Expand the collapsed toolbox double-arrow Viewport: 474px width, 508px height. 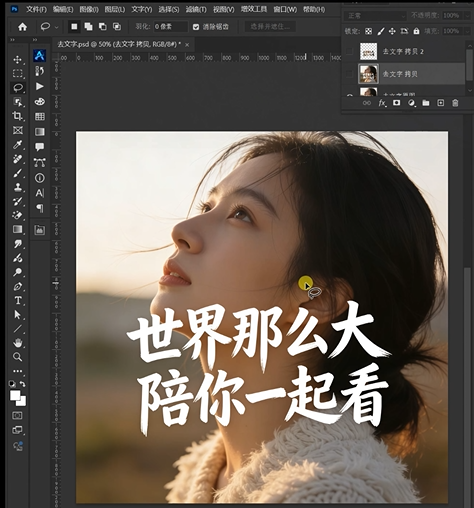(x=13, y=40)
